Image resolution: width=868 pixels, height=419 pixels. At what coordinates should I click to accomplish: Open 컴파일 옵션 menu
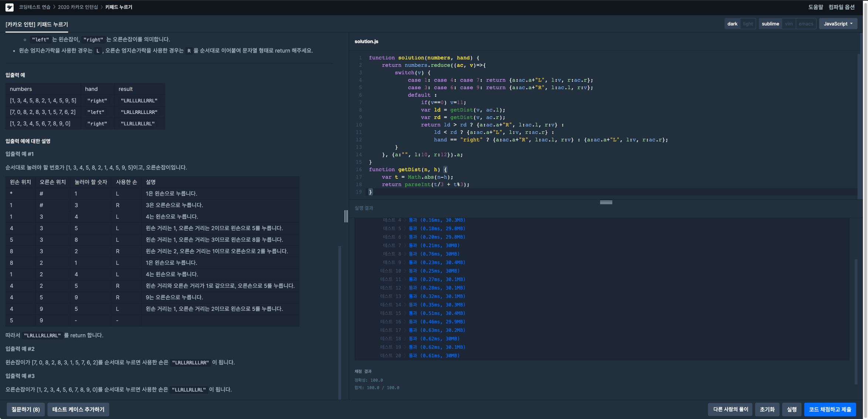click(x=841, y=7)
